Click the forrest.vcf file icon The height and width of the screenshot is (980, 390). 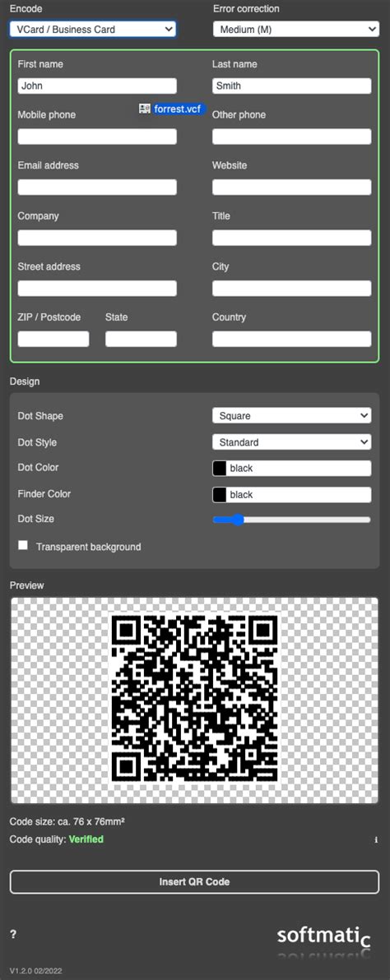[x=145, y=109]
